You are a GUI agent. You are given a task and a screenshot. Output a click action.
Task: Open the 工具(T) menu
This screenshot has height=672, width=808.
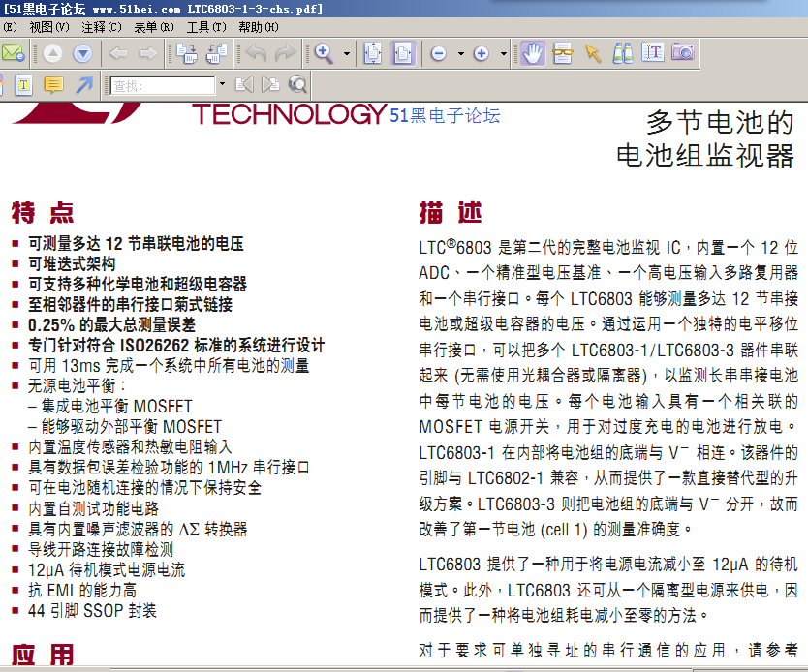click(x=206, y=27)
